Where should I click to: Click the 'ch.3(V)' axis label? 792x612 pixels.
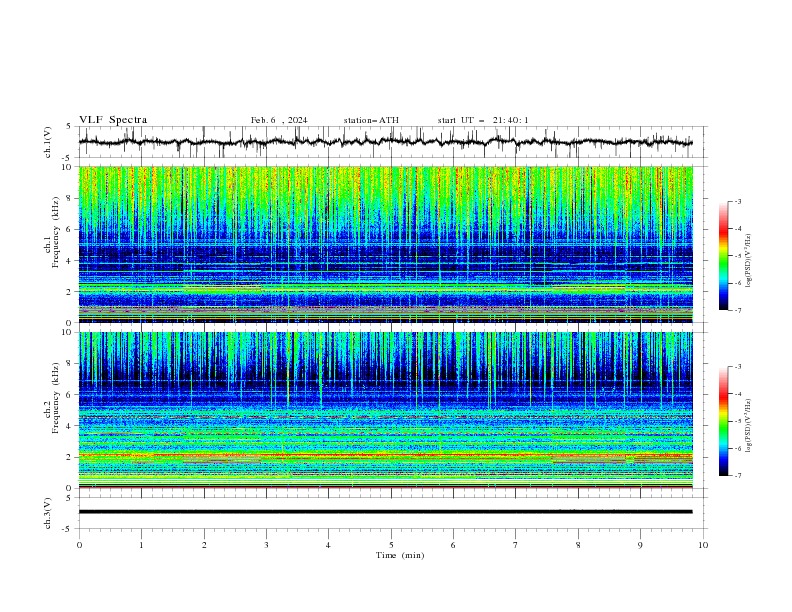click(x=48, y=513)
